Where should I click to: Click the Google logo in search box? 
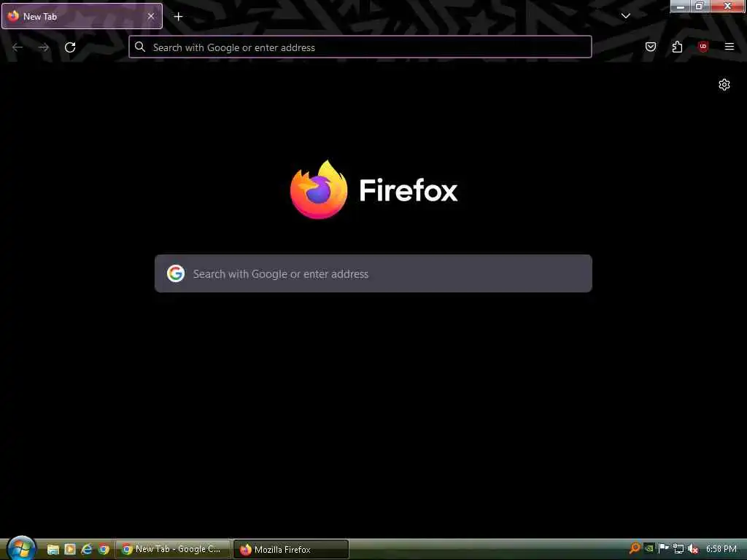point(176,273)
